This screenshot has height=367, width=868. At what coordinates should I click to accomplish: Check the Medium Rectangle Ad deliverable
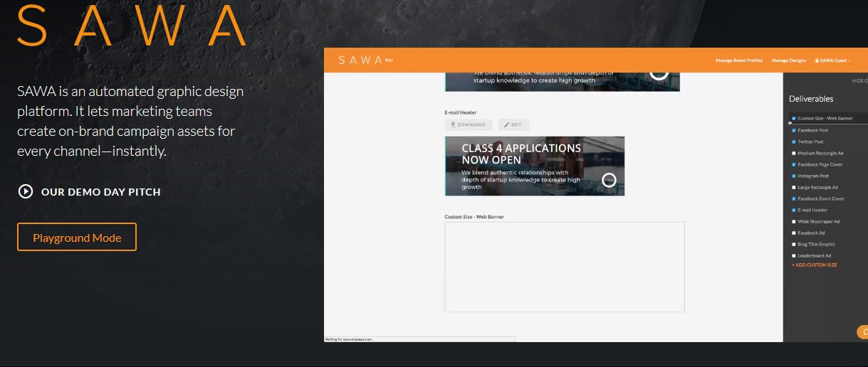(x=794, y=153)
